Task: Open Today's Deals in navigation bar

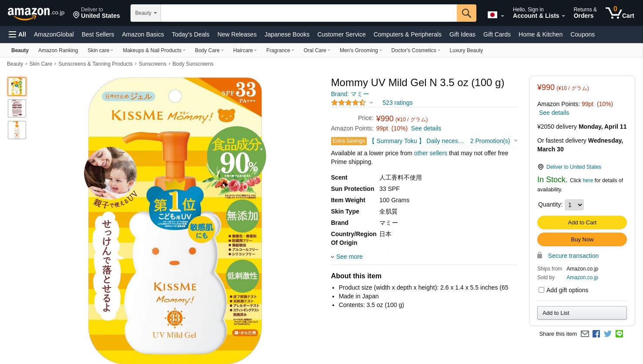Action: coord(191,34)
